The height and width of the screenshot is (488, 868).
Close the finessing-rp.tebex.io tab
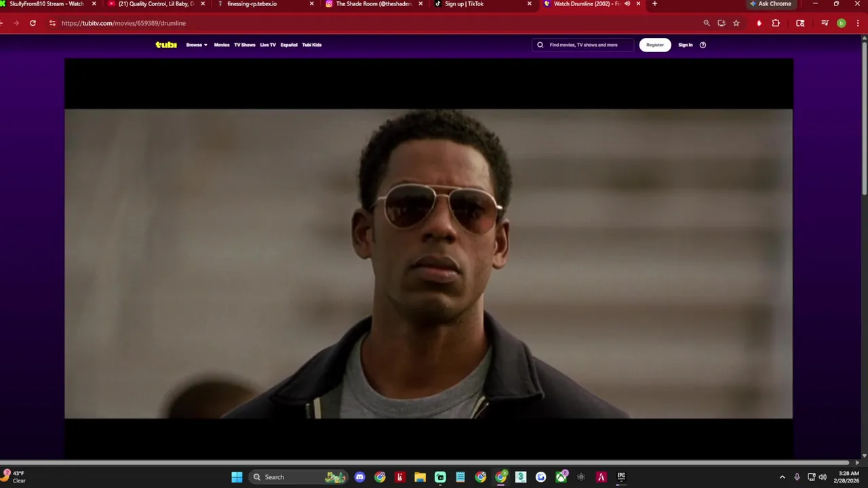(x=312, y=4)
